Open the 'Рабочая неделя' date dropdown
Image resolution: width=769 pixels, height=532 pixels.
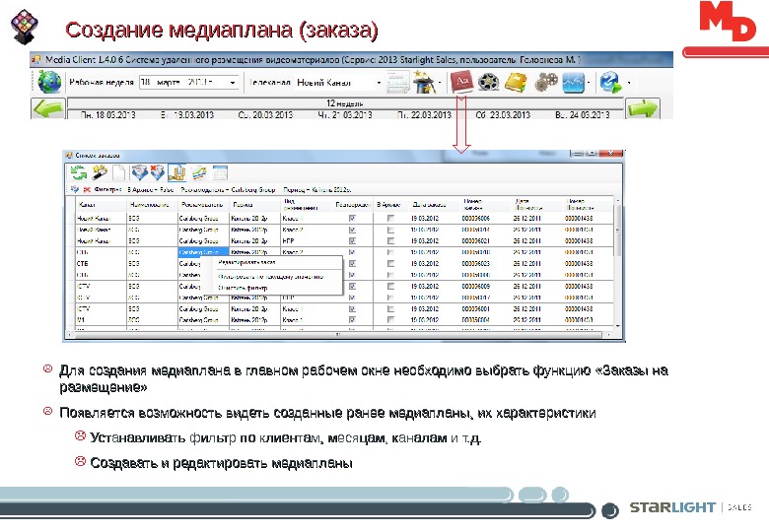pos(233,83)
